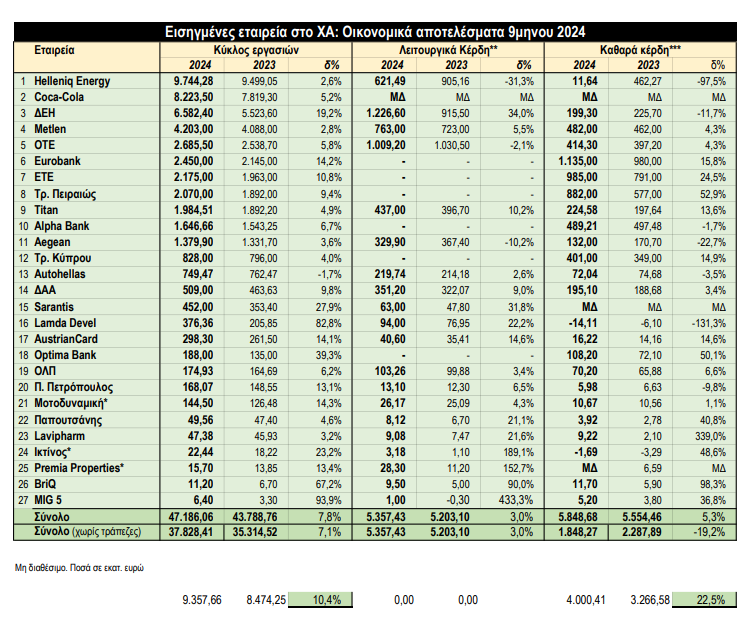Select Lavipharm net profit change '339,0%'
The height and width of the screenshot is (624, 752).
[709, 437]
